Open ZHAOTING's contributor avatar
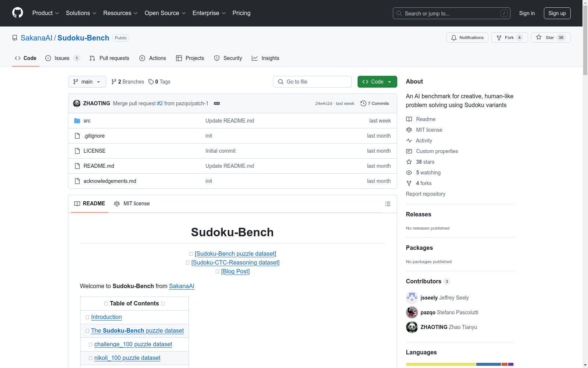 [412, 327]
